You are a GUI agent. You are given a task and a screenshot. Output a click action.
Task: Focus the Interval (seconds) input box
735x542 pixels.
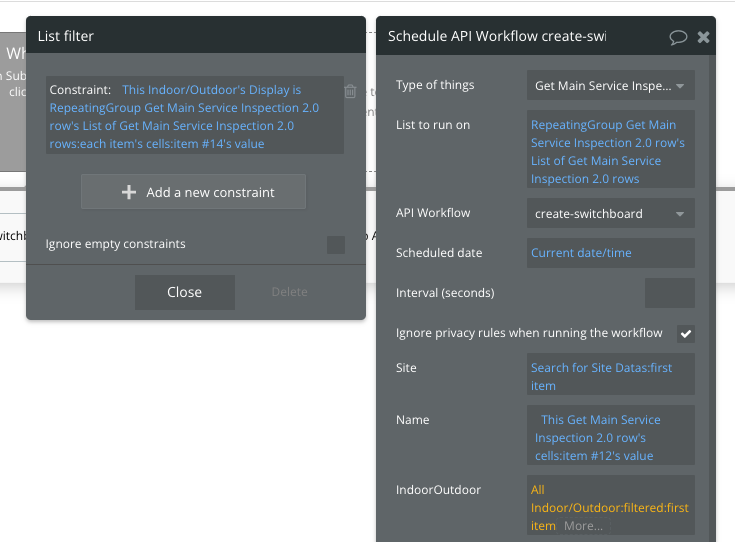pyautogui.click(x=669, y=293)
